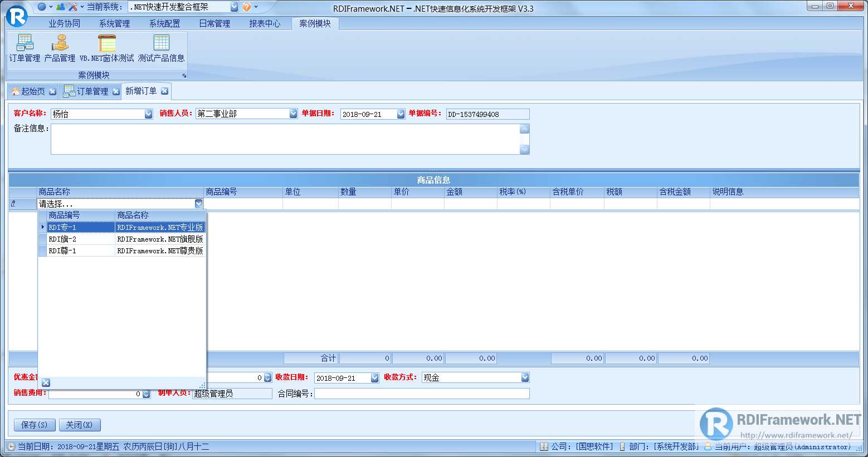Click the 关闭(X) button
The height and width of the screenshot is (457, 868).
pyautogui.click(x=79, y=425)
